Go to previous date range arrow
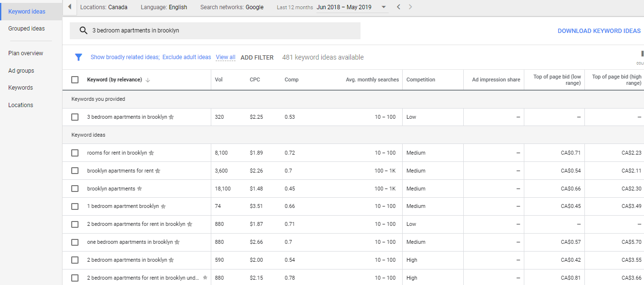644x285 pixels. point(398,7)
